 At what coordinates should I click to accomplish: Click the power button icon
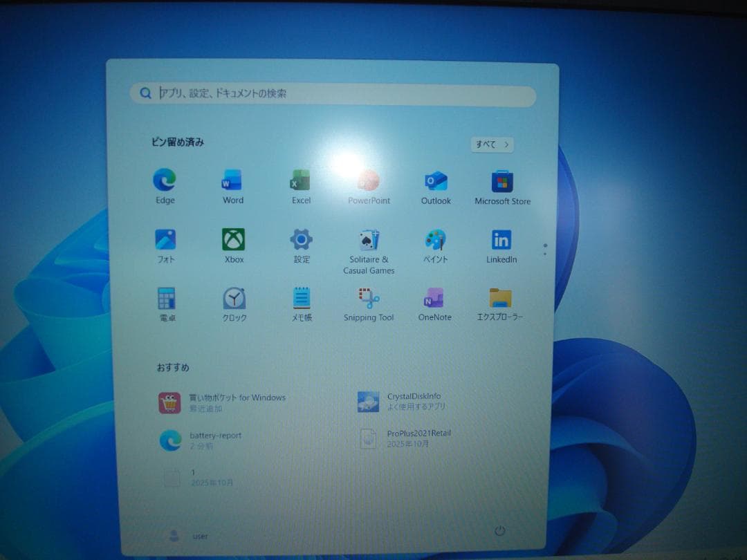[x=500, y=530]
